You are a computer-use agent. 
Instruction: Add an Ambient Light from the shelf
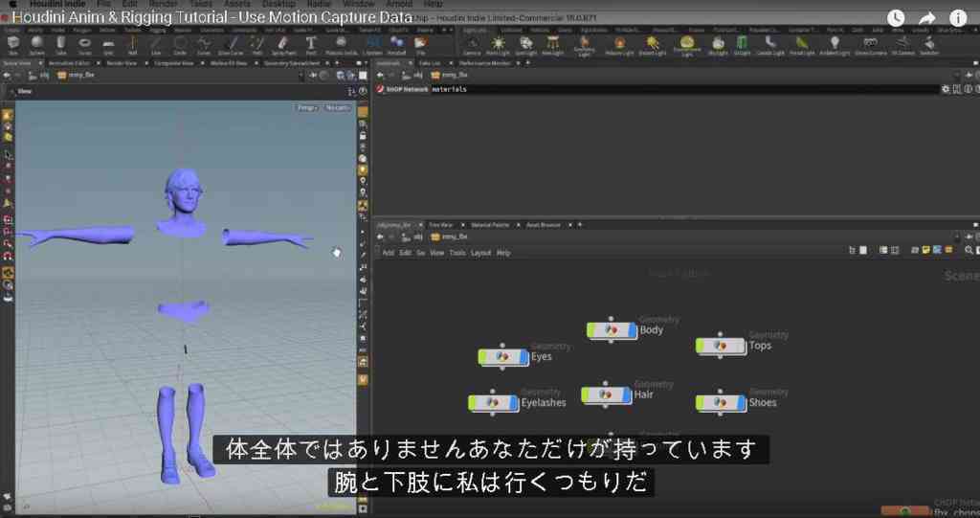835,45
